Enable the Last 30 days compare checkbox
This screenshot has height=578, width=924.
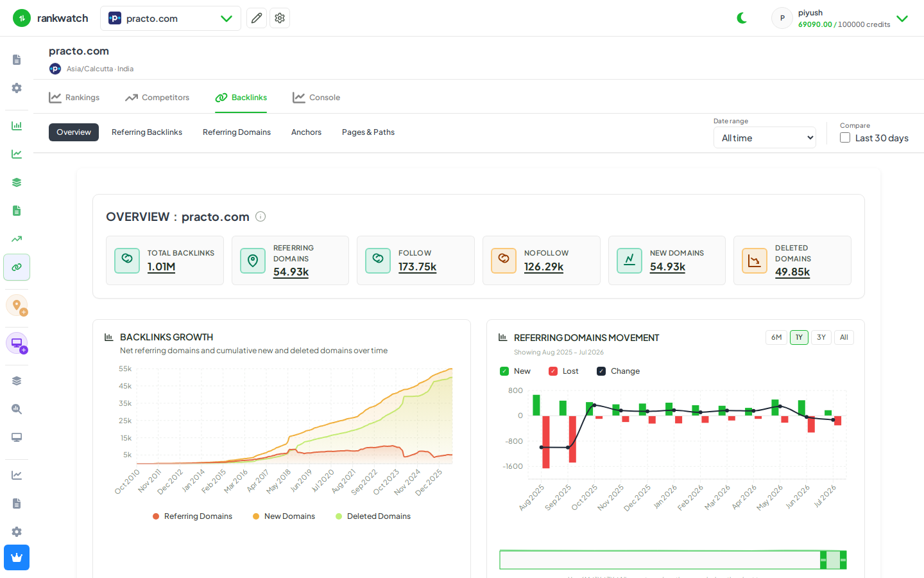click(x=845, y=137)
